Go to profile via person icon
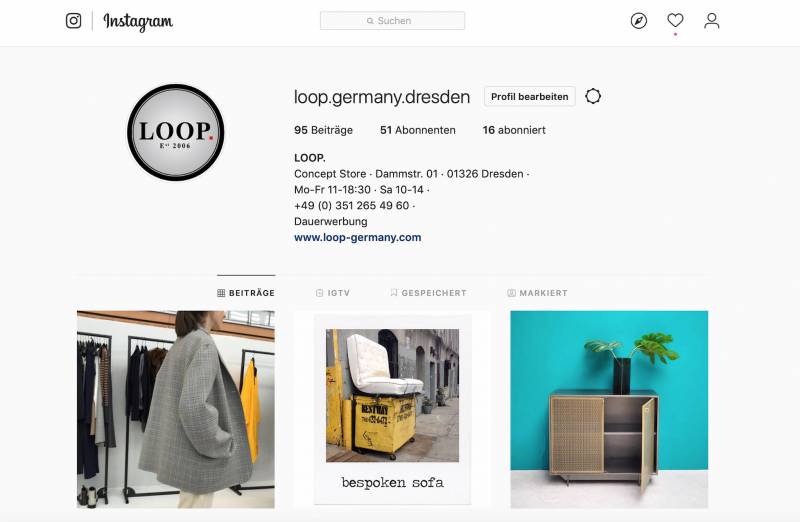This screenshot has height=522, width=800. click(x=712, y=21)
